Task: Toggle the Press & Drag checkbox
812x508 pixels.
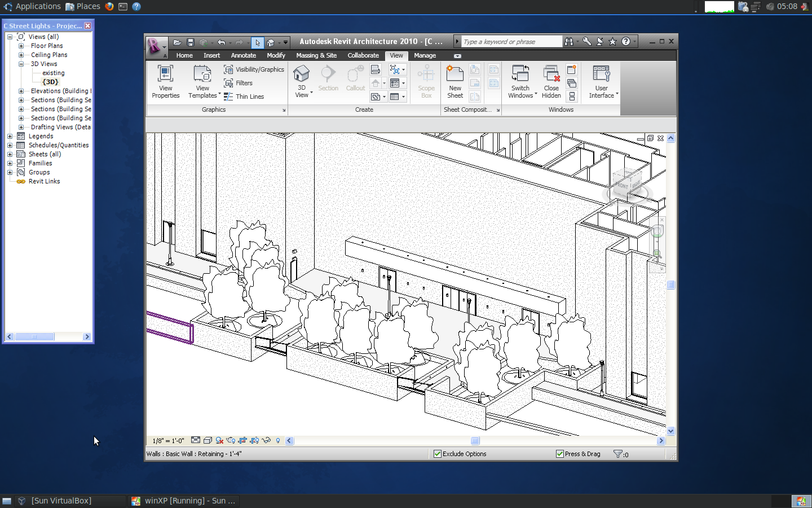Action: [x=559, y=454]
